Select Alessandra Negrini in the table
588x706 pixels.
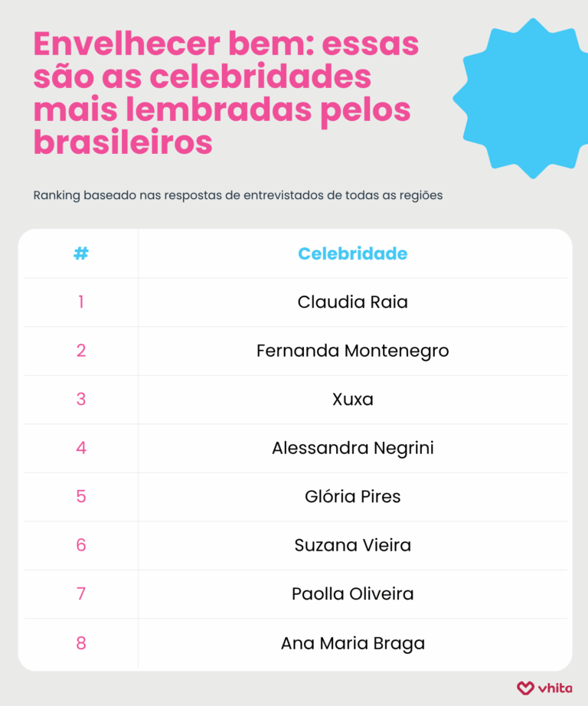[x=352, y=448]
